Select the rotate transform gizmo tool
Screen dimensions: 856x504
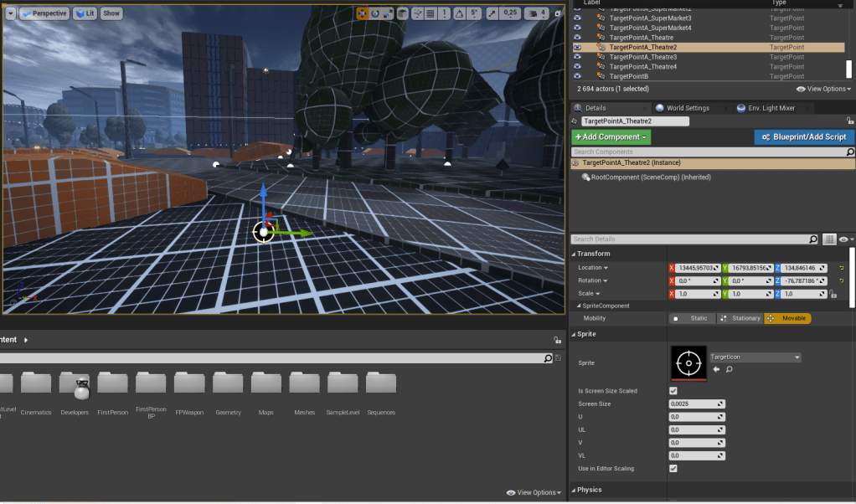375,13
